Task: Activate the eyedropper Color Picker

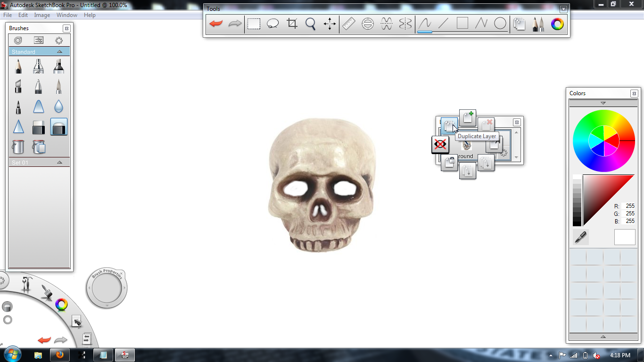Action: point(581,237)
